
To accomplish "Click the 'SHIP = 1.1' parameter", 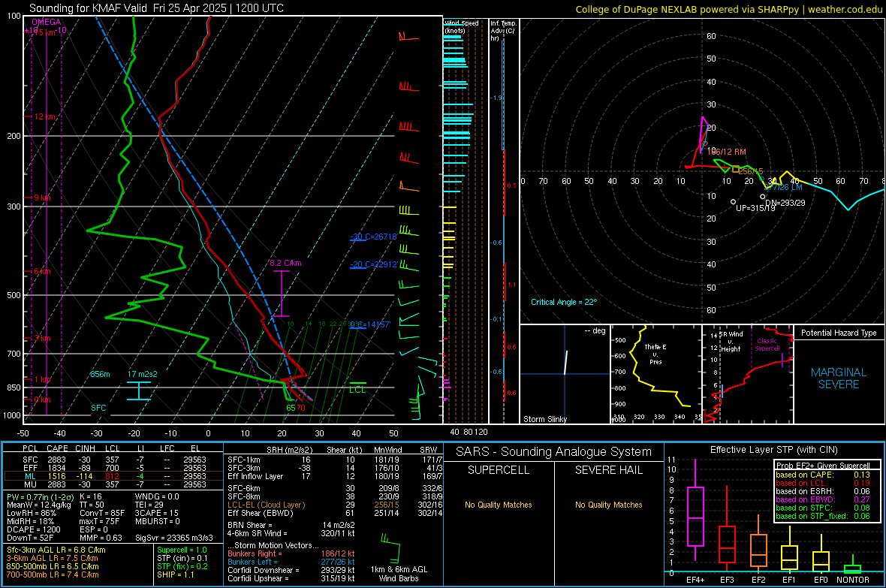I will 176,574.
